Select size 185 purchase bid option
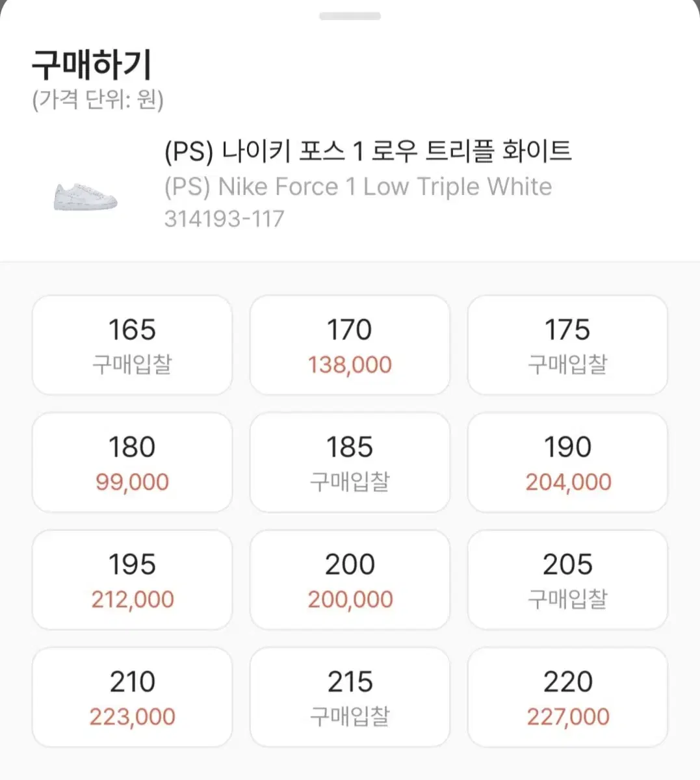700x780 pixels. (350, 462)
